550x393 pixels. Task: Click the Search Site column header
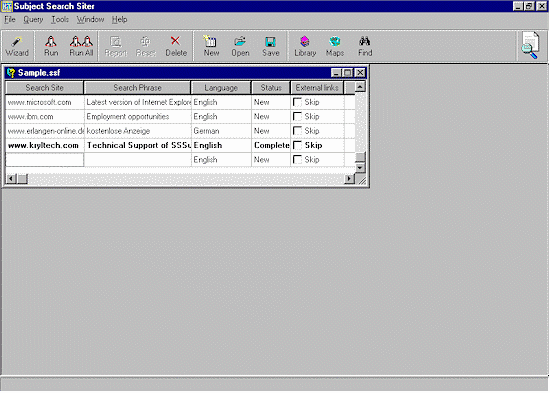[45, 88]
